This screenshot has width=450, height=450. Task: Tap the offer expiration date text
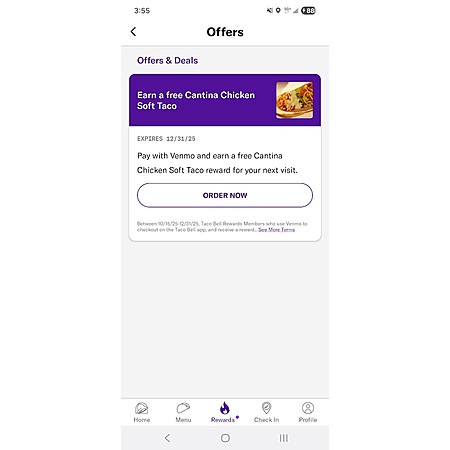[x=166, y=139]
